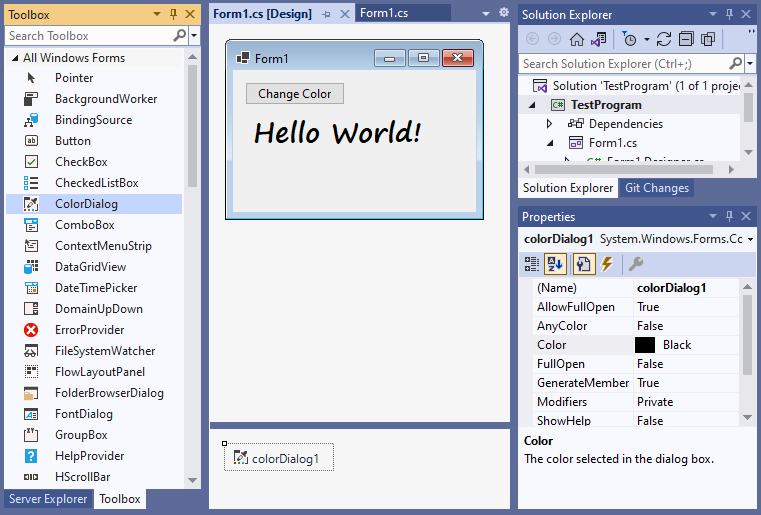Click Collapse All in Solution Explorer
The height and width of the screenshot is (515, 761).
pos(686,39)
